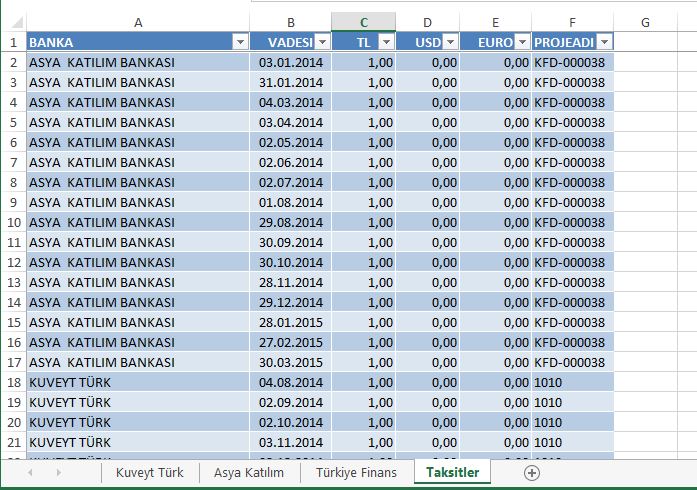Open the VADESI column filter dropdown
Screen dimensions: 697x490
click(323, 42)
